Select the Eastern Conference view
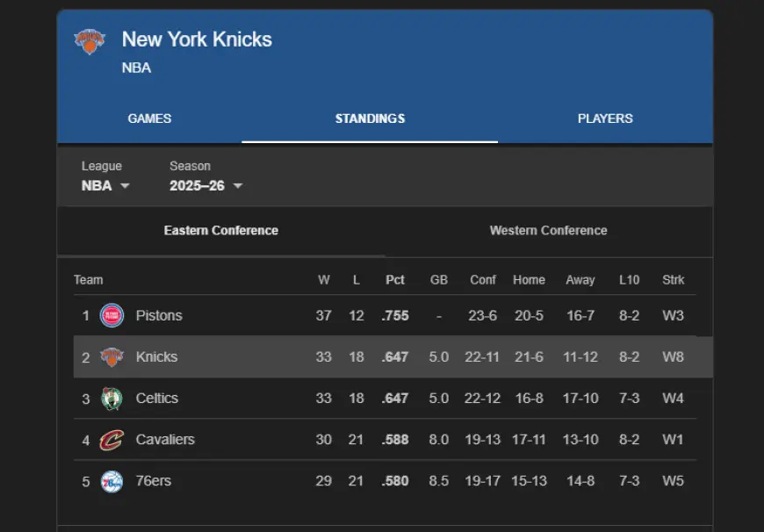Screen dimensions: 764x532 coord(220,231)
